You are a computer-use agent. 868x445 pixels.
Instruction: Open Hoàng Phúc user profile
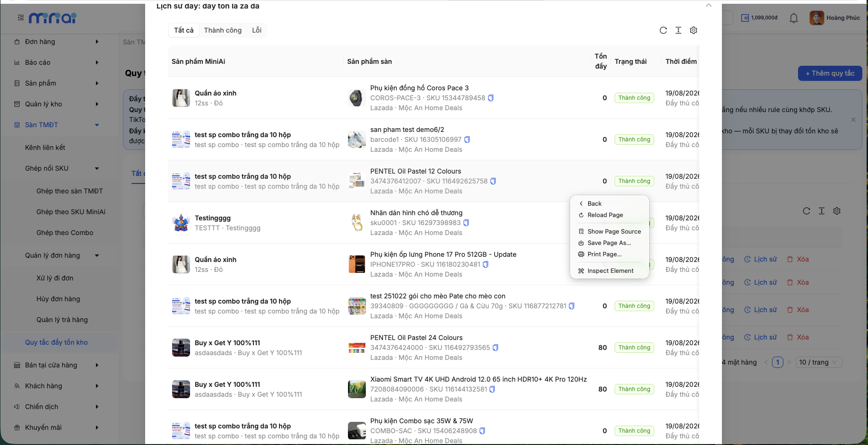835,18
